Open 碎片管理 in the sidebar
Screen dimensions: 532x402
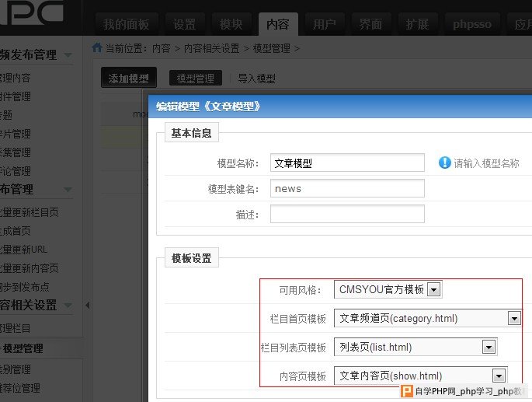tap(16, 134)
